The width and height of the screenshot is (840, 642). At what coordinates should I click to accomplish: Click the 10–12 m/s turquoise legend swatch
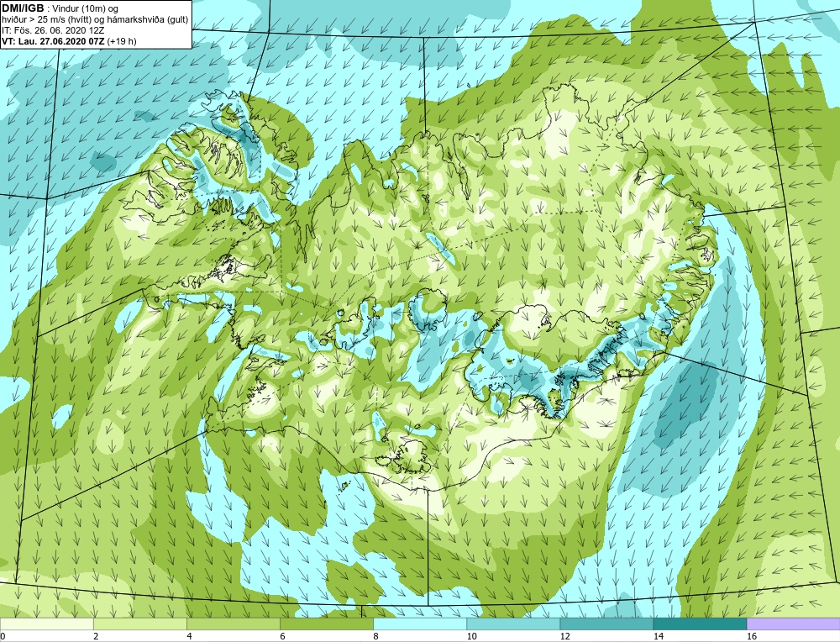(513, 624)
